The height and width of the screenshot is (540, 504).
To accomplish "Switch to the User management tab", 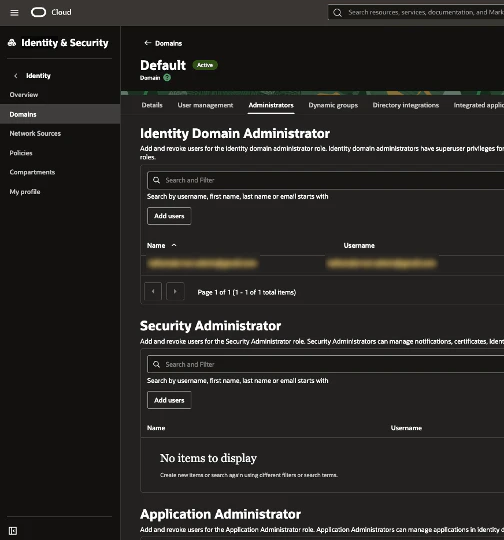I will click(205, 105).
